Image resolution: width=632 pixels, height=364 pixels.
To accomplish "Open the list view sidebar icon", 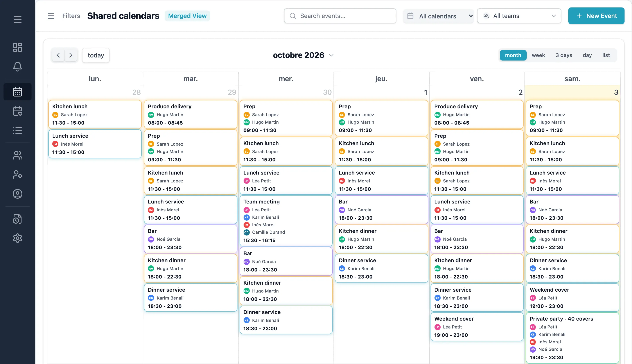I will click(18, 130).
